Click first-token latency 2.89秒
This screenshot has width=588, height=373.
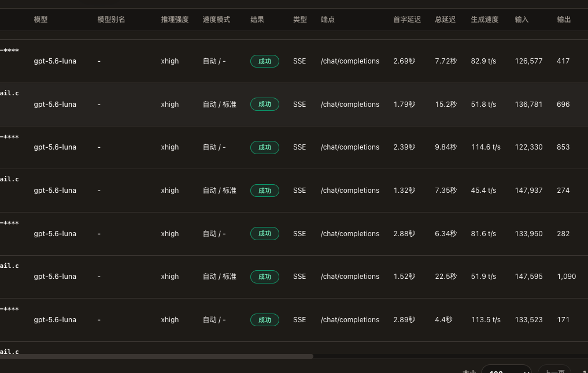point(404,320)
